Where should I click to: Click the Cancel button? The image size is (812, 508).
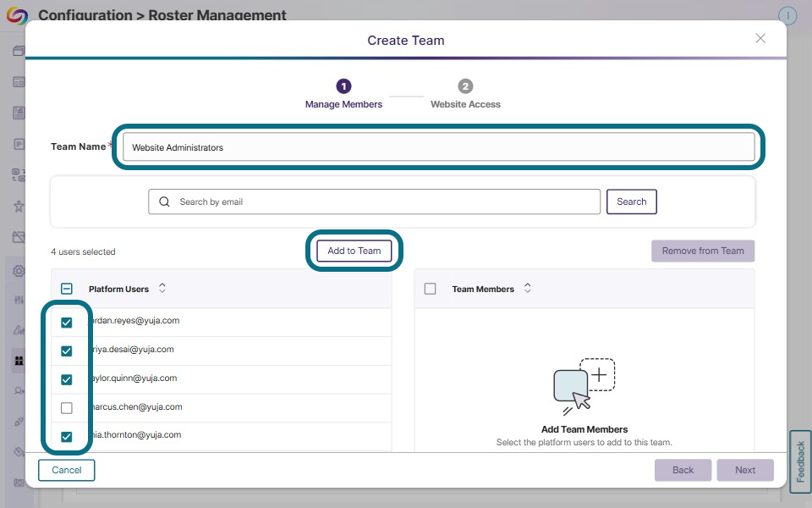[66, 470]
